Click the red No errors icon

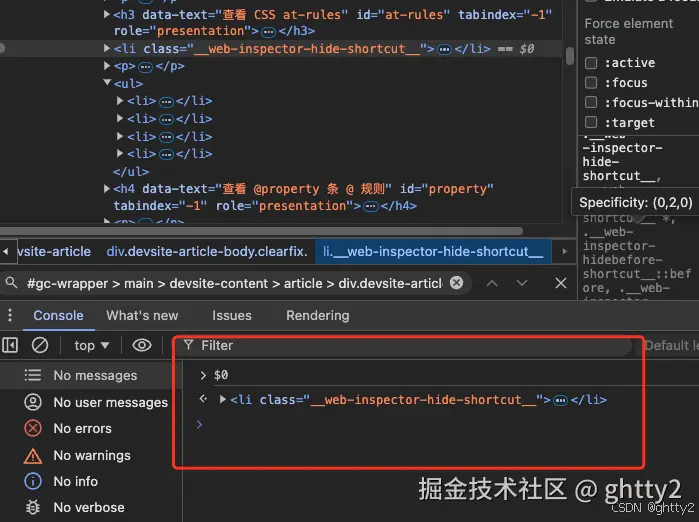click(x=33, y=428)
